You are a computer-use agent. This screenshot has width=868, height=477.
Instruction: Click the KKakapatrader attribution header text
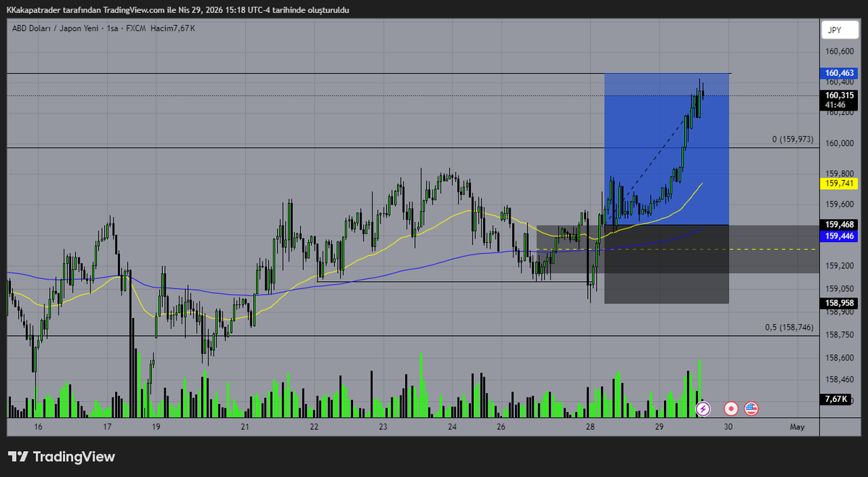178,9
